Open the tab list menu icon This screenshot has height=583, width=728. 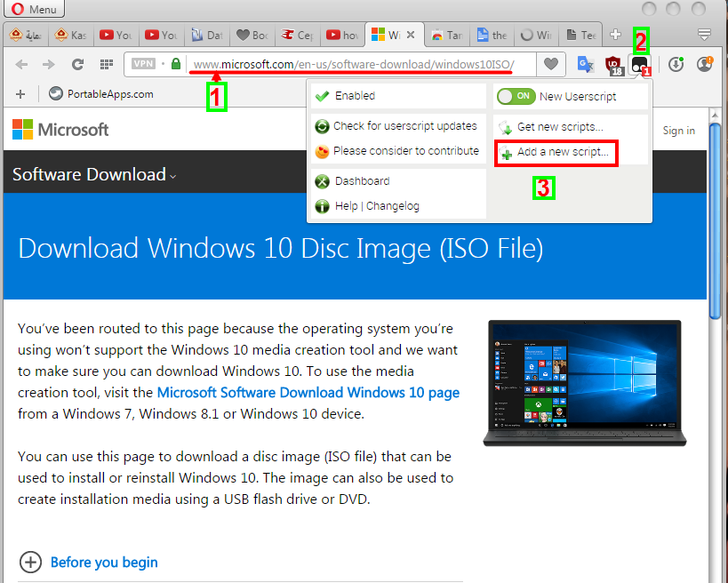704,35
